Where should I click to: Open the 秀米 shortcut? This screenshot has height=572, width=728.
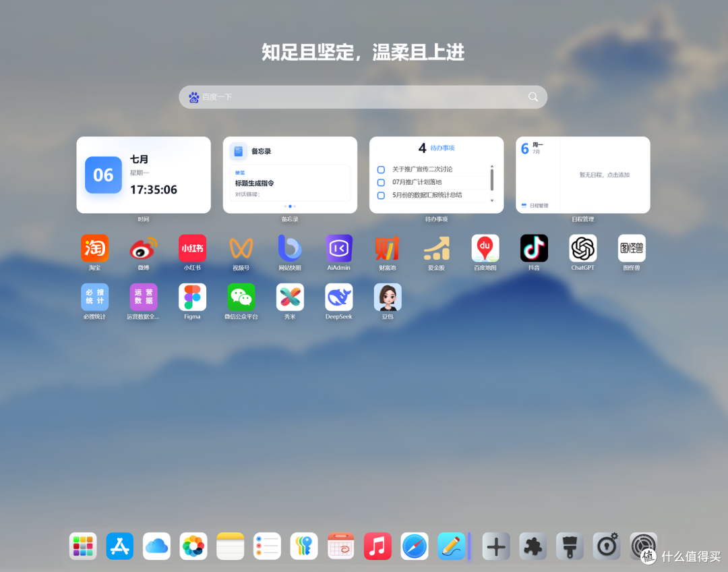[290, 297]
